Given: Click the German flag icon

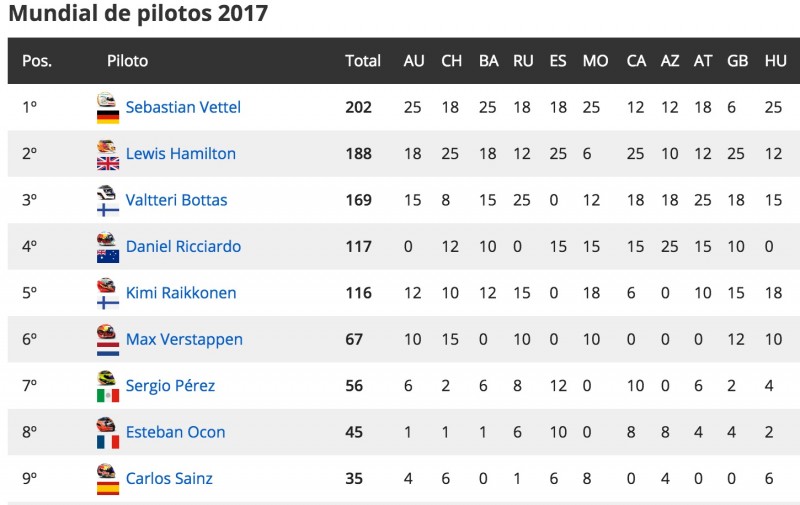Looking at the screenshot, I should (108, 117).
